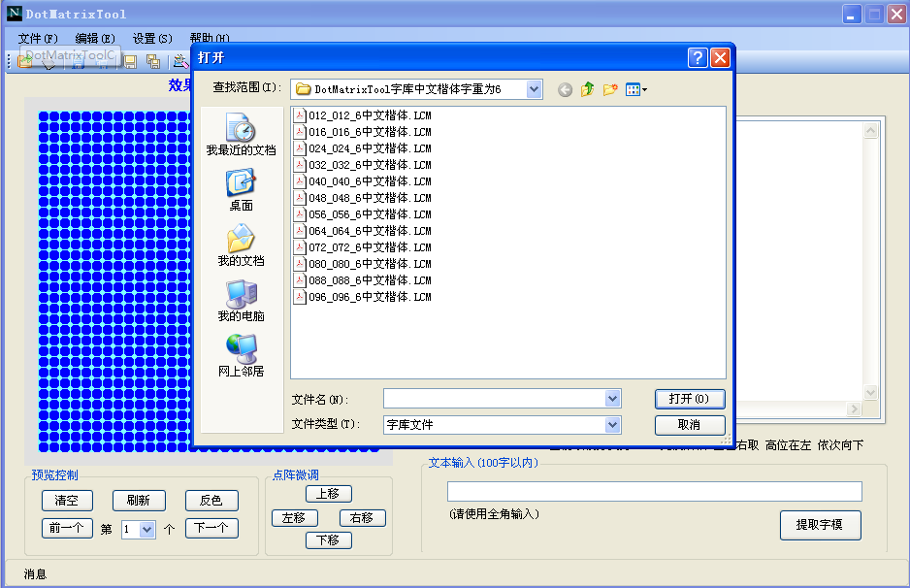Click the Open File toolbar icon

23,60
